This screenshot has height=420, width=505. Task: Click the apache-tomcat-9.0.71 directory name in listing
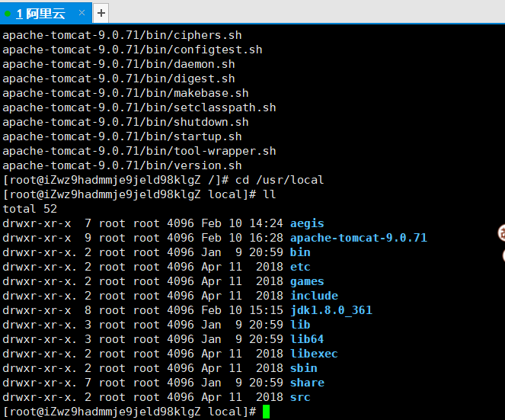pos(359,238)
